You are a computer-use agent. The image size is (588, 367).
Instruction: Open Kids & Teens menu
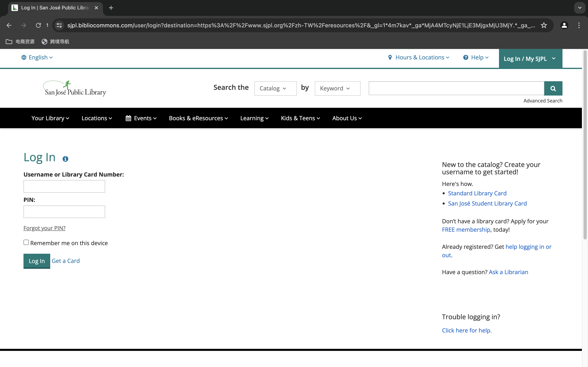[x=300, y=118]
